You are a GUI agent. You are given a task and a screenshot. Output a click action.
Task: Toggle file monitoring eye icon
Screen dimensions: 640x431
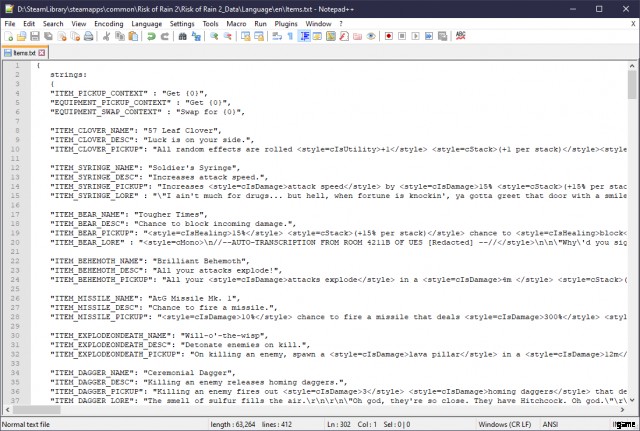pyautogui.click(x=372, y=36)
